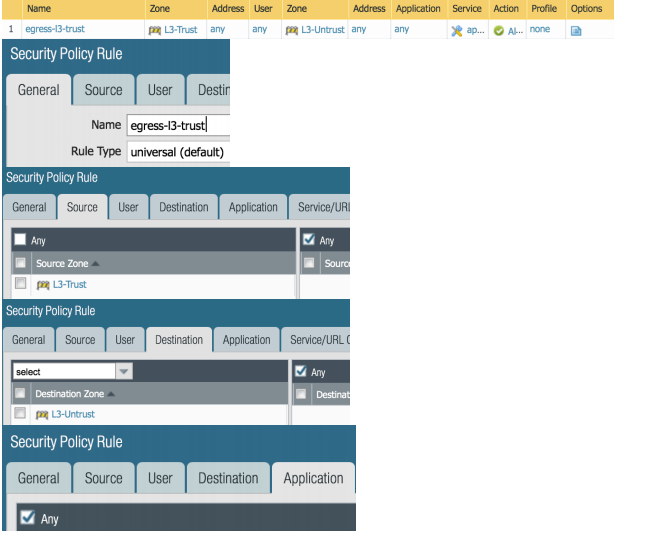Click the service wrench icon in rule row
Screen dimensions: 654x546
(x=457, y=30)
